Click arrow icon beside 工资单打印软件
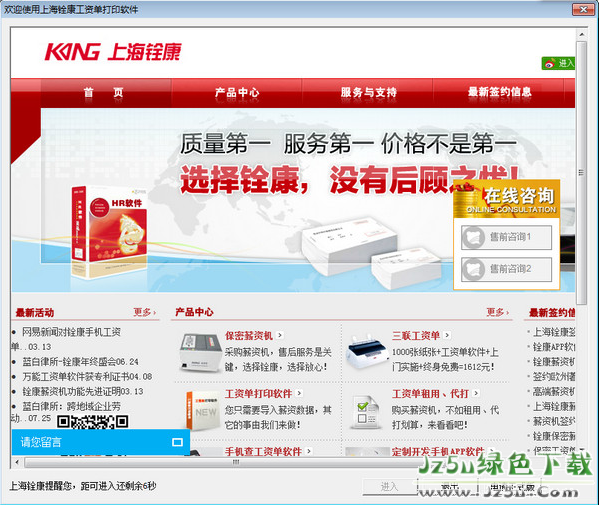 coord(299,393)
